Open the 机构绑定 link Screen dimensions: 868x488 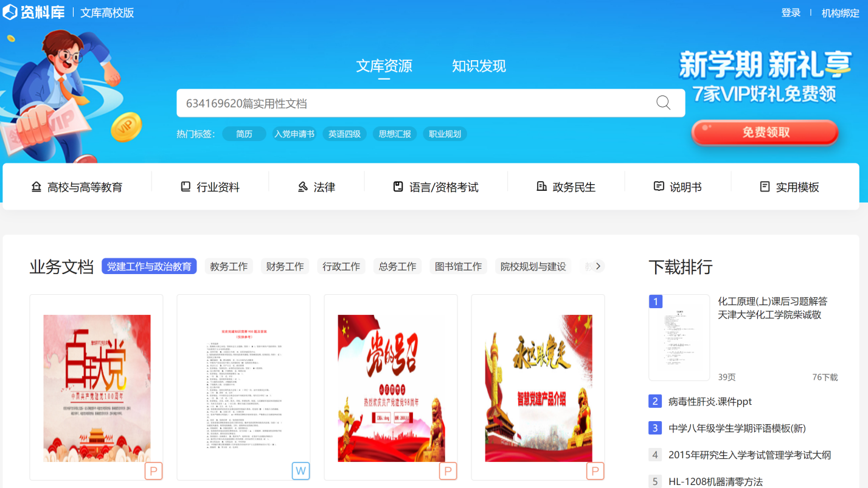point(840,13)
